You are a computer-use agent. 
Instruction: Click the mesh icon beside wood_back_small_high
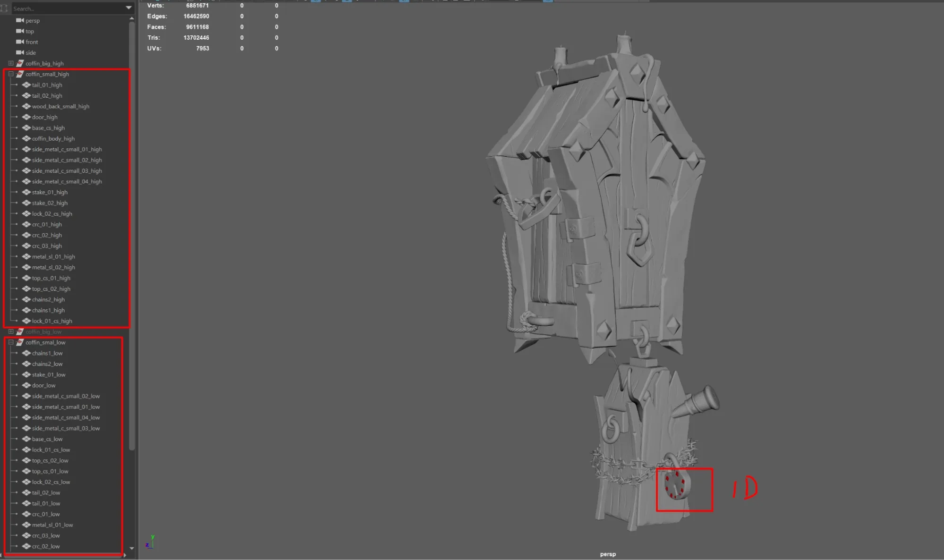coord(26,106)
